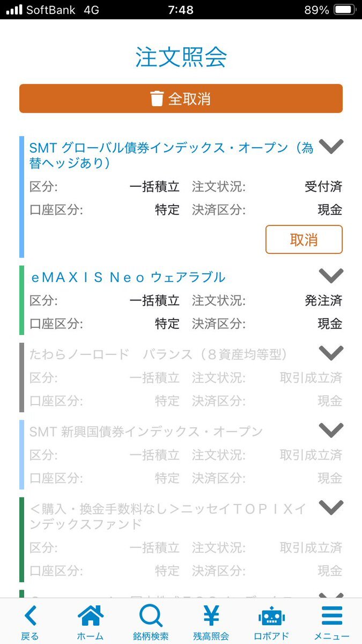Cancel the SMT グローバル債券 order with 取消

[x=304, y=239]
